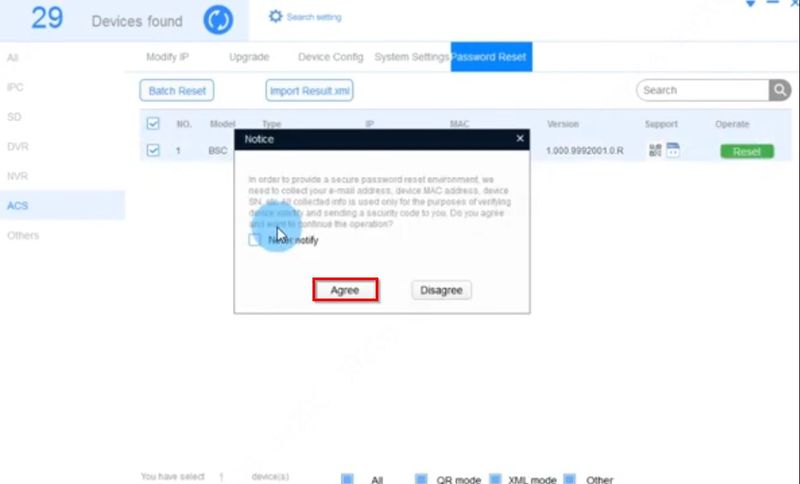Click the Support column header
Image resolution: width=800 pixels, height=484 pixels.
pos(661,124)
